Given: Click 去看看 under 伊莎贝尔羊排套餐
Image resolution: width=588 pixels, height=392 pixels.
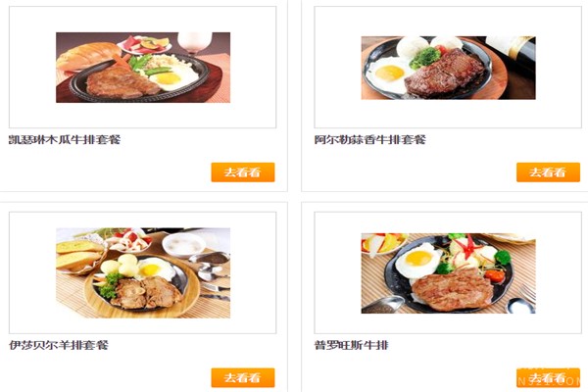Looking at the screenshot, I should tap(243, 377).
